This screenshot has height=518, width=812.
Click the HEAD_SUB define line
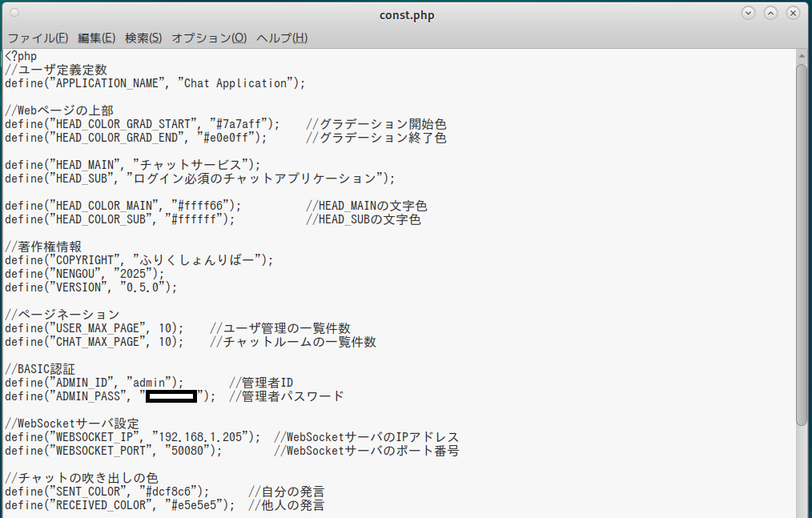tap(200, 179)
